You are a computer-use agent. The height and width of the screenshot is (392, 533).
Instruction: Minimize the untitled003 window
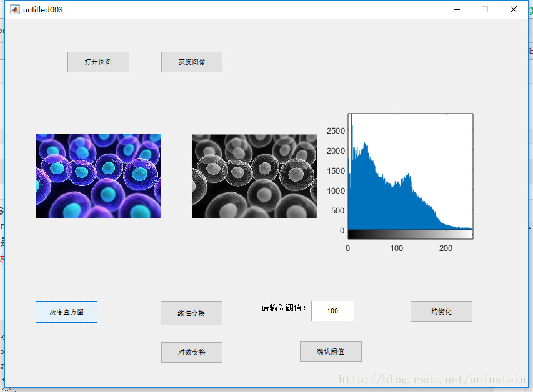click(457, 9)
